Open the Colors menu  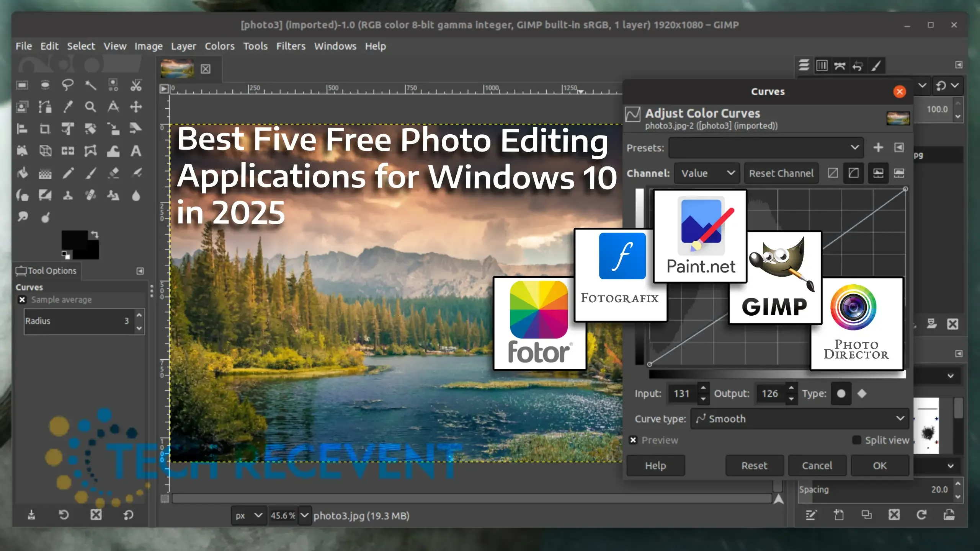tap(219, 46)
